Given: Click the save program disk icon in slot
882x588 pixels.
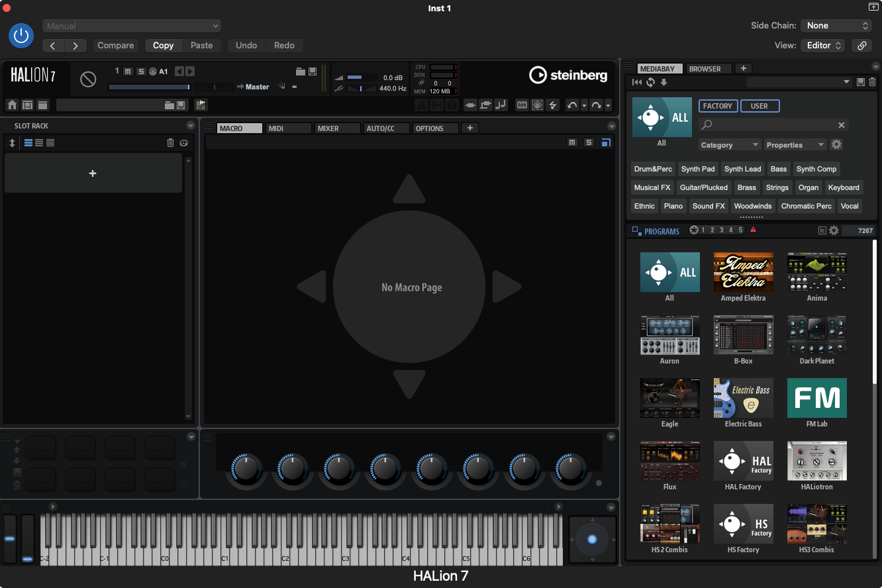Looking at the screenshot, I should tap(313, 72).
